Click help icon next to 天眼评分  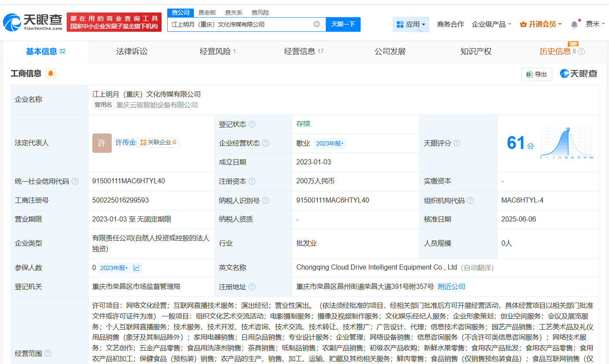[x=457, y=143]
